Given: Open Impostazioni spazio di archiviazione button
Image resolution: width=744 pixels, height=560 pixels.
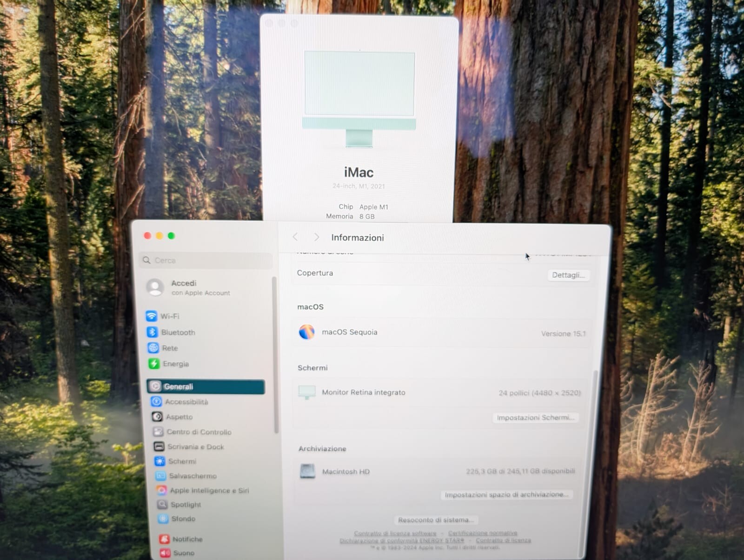Looking at the screenshot, I should point(507,494).
